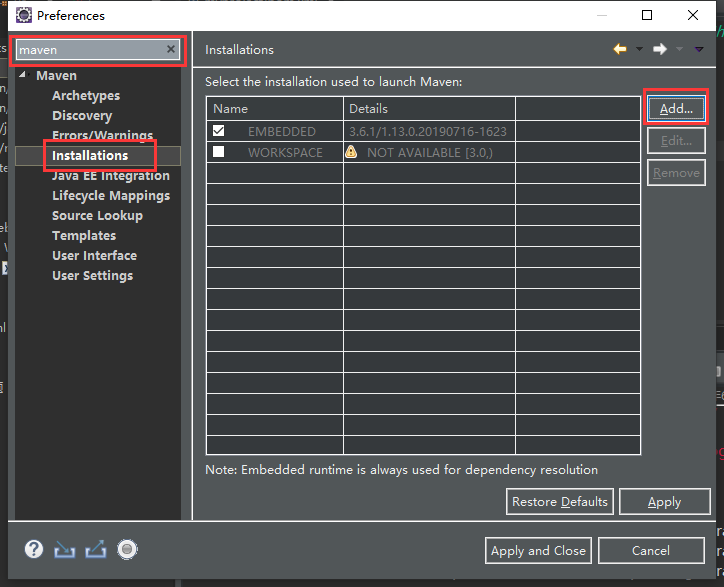Open the preferences view menu triangle
The height and width of the screenshot is (587, 724).
[x=699, y=49]
